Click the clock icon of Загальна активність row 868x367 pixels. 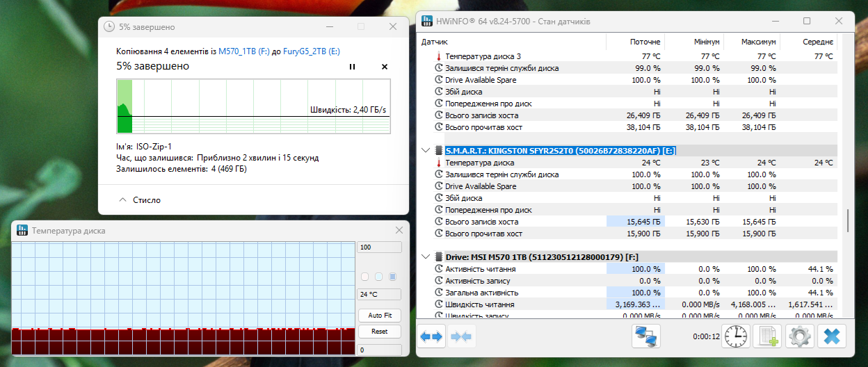pos(438,293)
